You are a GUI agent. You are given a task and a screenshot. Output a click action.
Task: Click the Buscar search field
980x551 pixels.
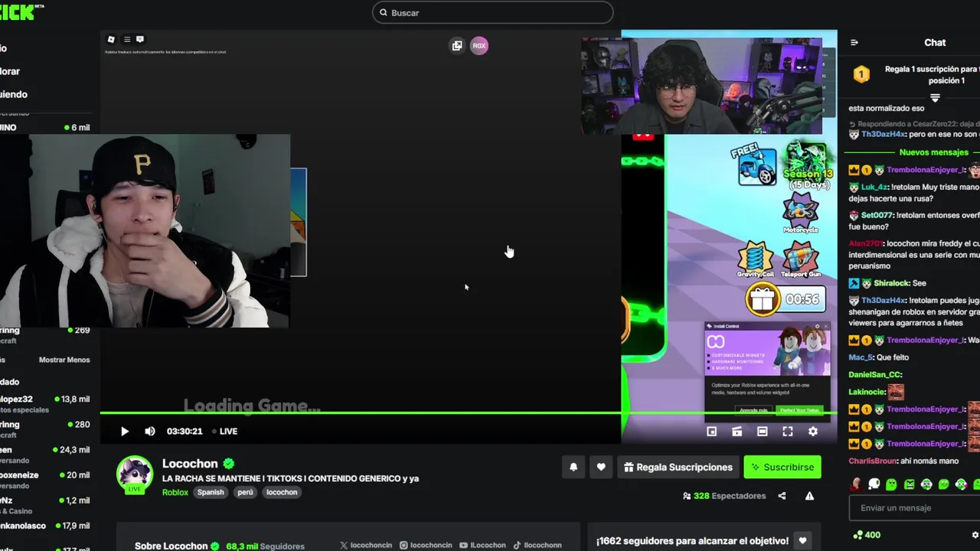click(492, 12)
